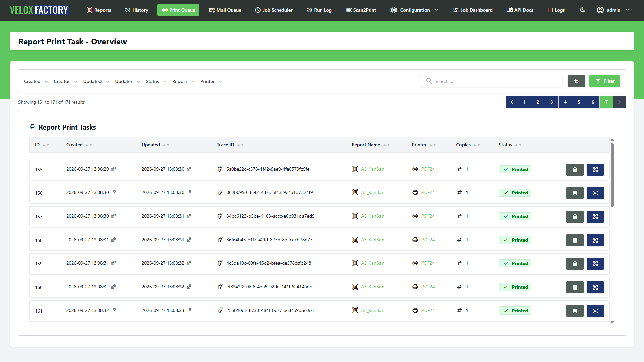
Task: Go to History page
Action: 136,10
